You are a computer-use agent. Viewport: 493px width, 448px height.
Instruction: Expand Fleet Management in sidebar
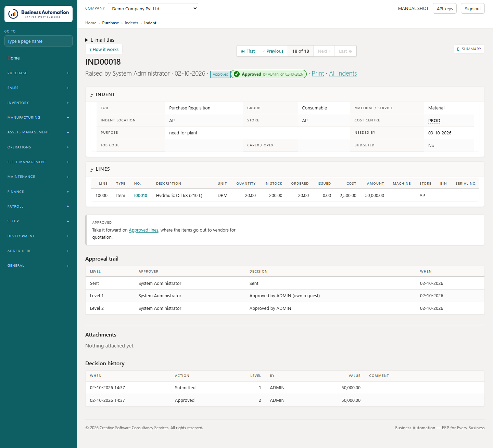(38, 162)
